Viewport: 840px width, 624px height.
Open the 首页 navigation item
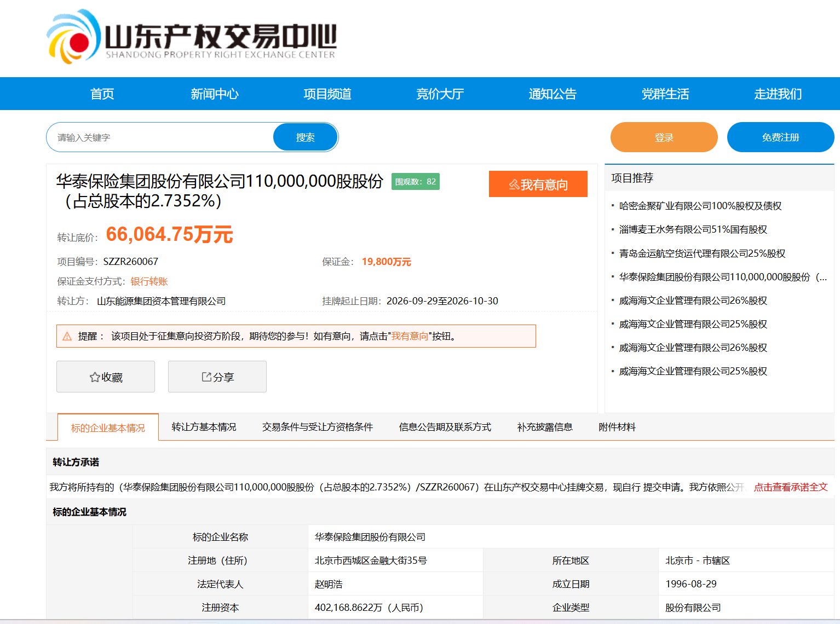click(102, 94)
